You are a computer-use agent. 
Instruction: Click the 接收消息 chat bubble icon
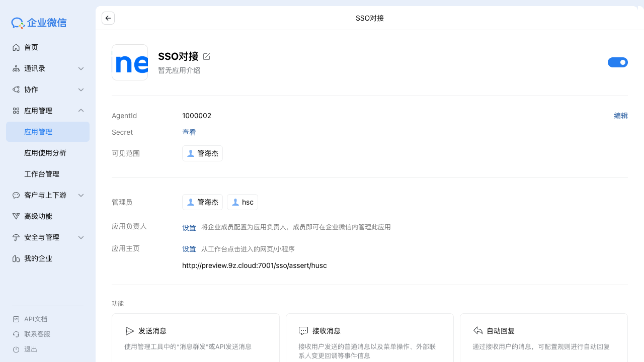303,330
